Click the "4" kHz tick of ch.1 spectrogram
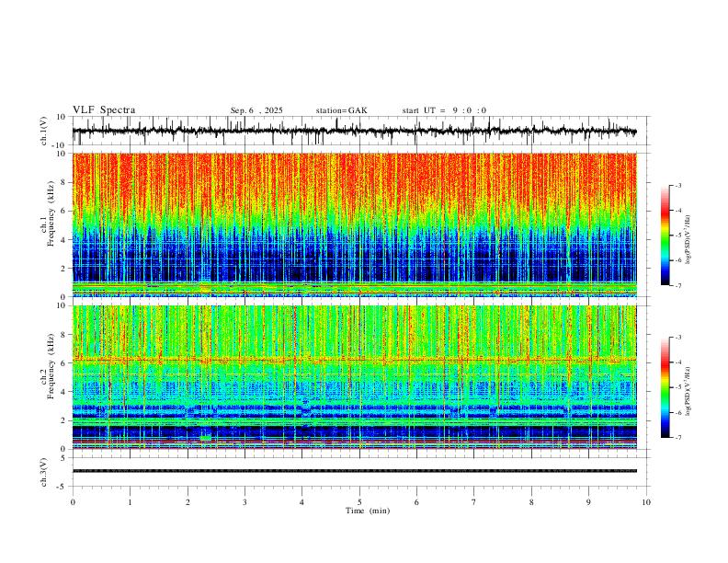 (x=64, y=240)
